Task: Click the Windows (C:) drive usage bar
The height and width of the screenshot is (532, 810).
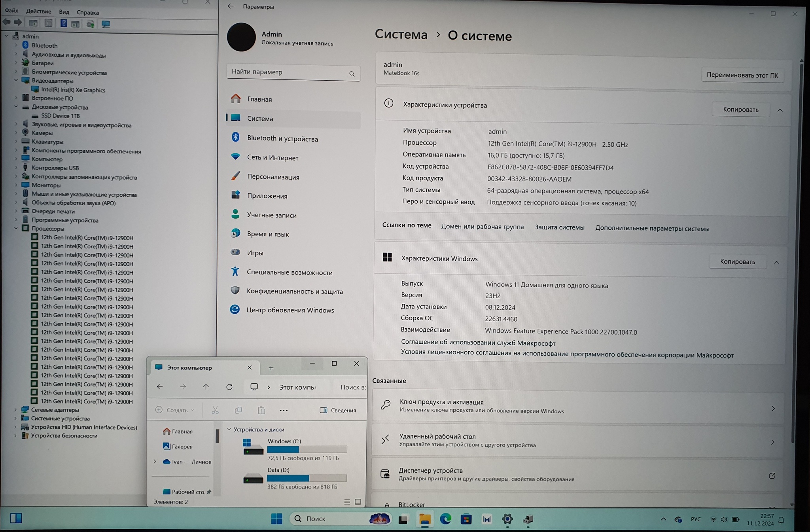Action: click(307, 449)
